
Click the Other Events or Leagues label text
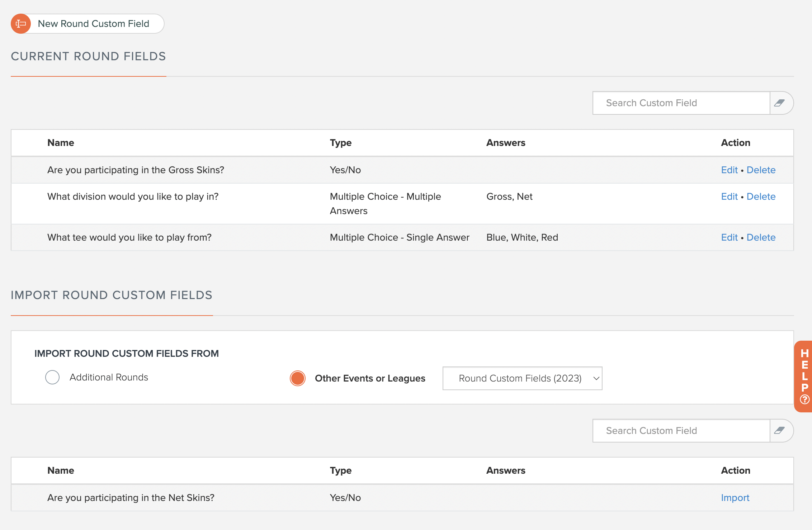pyautogui.click(x=370, y=378)
